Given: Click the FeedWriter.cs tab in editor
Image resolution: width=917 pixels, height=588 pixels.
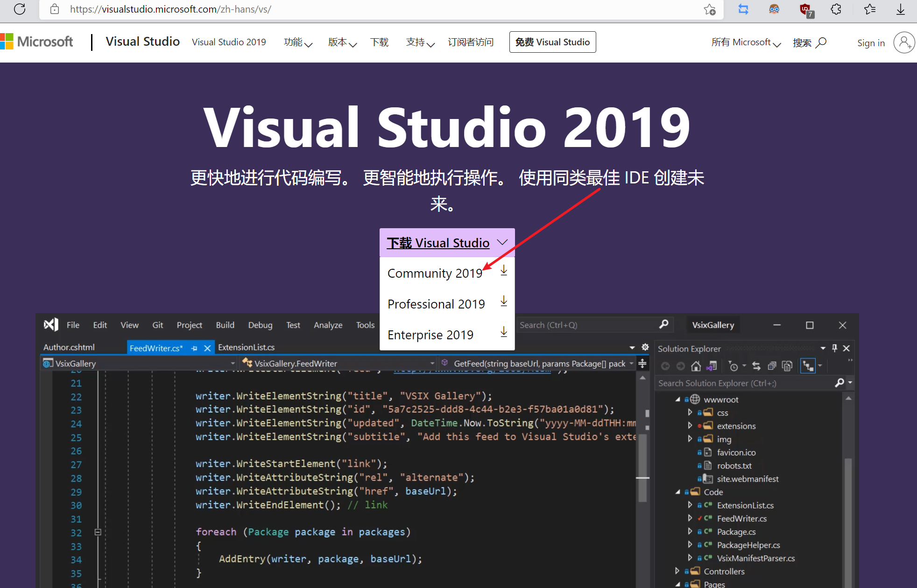Looking at the screenshot, I should [155, 347].
